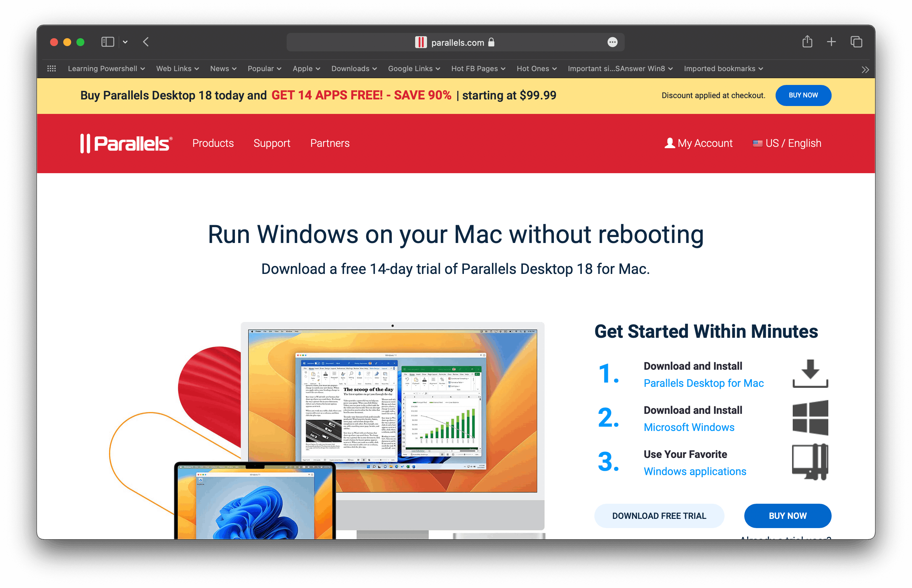Open the page options ellipsis in the address bar
This screenshot has width=912, height=588.
[x=613, y=42]
